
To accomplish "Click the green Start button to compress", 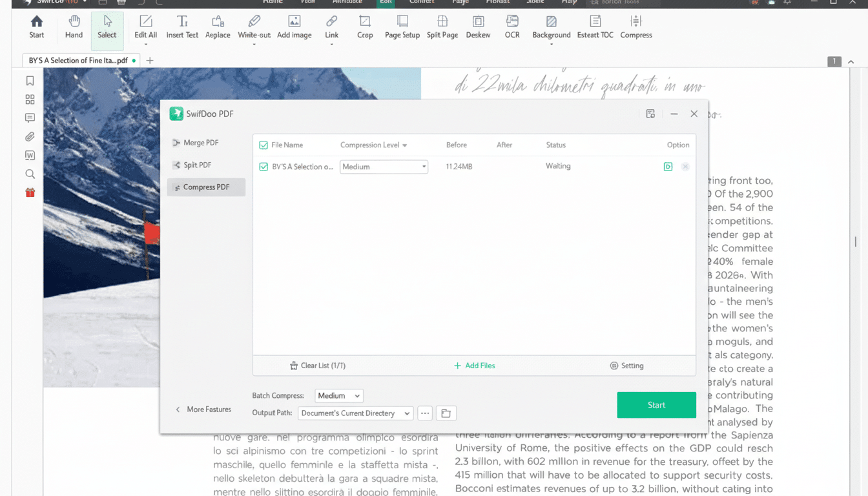I will 656,404.
